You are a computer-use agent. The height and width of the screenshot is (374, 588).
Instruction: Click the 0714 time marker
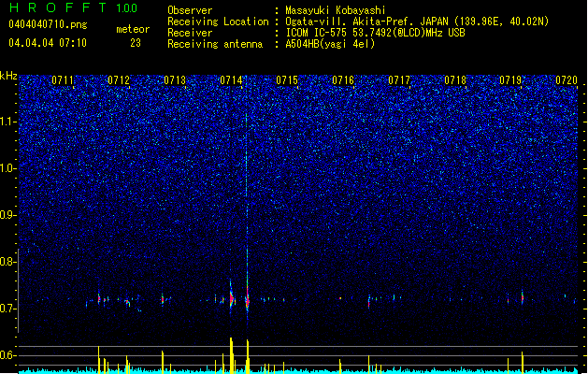(x=231, y=80)
